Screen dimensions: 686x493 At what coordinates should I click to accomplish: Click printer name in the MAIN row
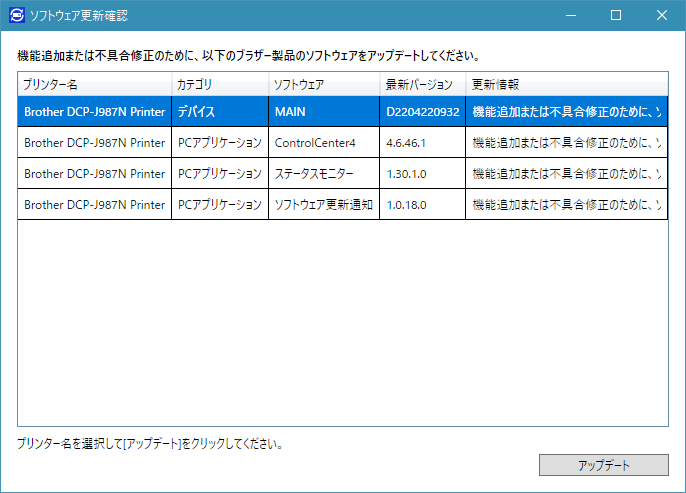[94, 112]
